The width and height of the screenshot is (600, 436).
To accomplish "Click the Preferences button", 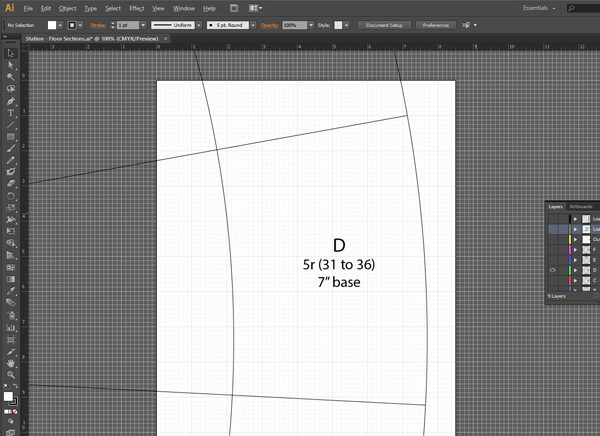I will click(436, 24).
